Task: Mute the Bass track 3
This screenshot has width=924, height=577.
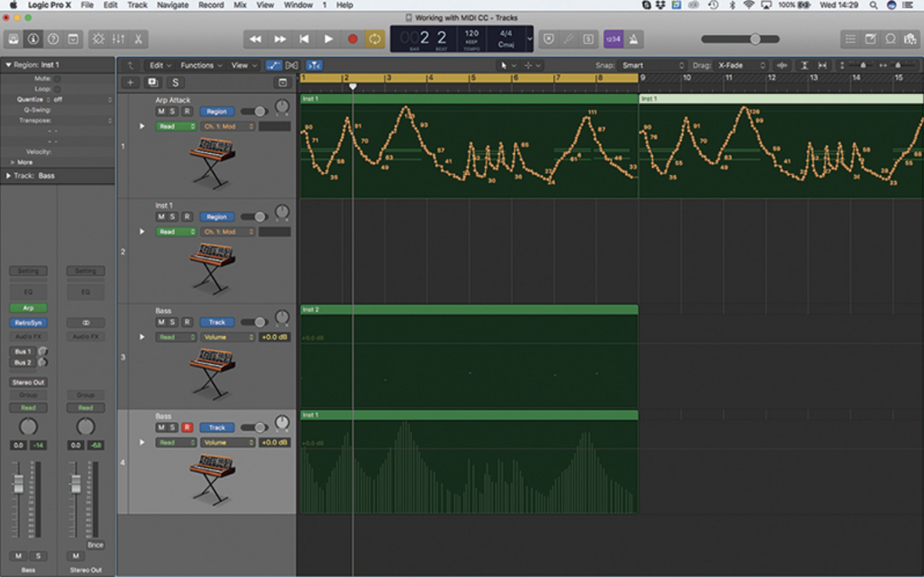Action: click(161, 322)
